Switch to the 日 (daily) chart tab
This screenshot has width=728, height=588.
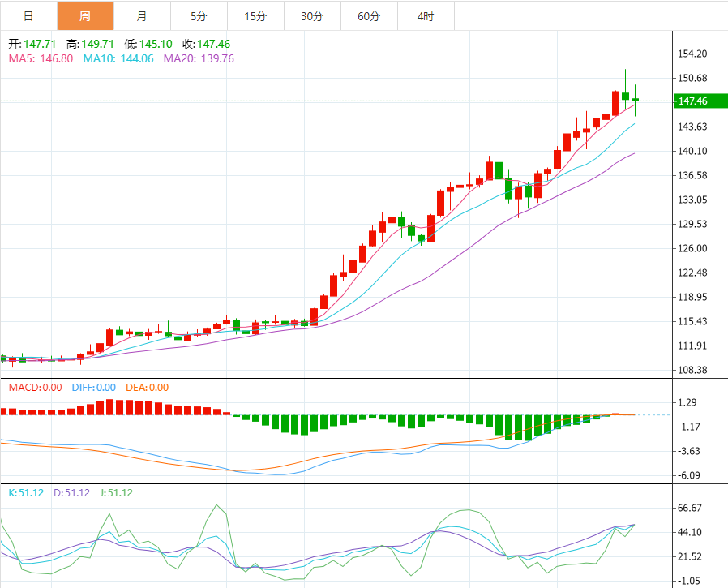[x=28, y=16]
